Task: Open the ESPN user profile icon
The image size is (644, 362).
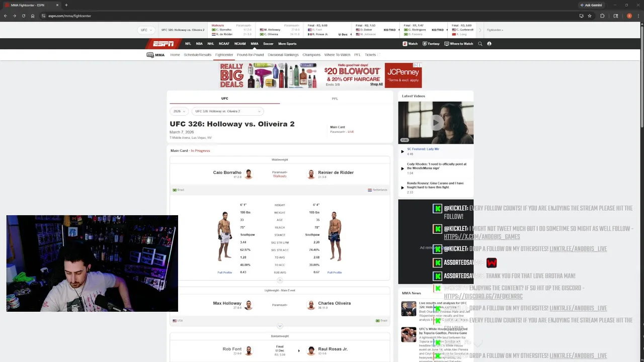Action: 489,44
